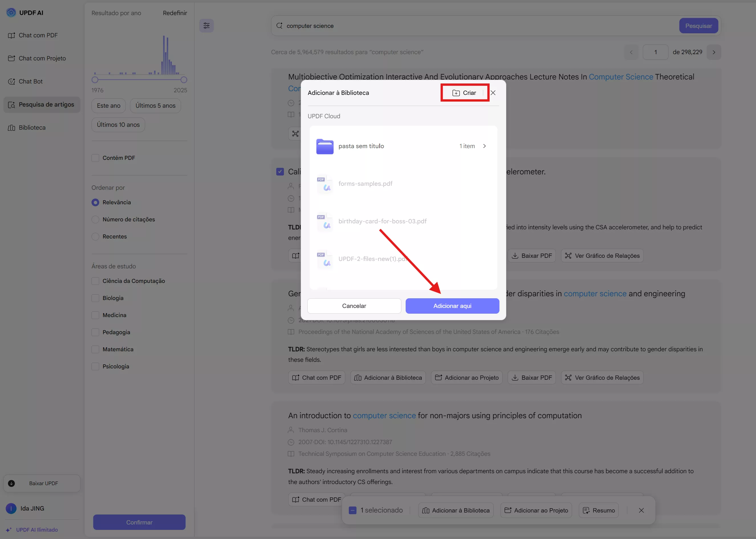Grab the 1976 year slider handle
The height and width of the screenshot is (539, 756).
coord(95,80)
